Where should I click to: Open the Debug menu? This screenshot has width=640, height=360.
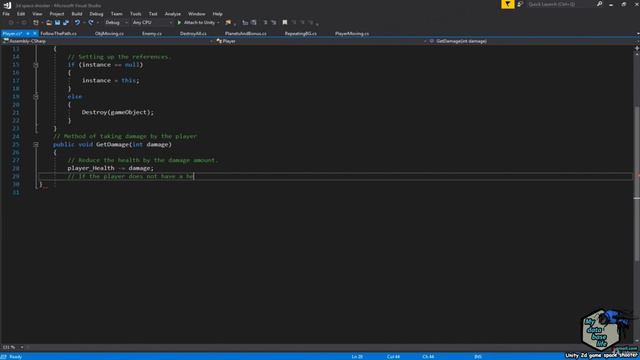(x=96, y=14)
